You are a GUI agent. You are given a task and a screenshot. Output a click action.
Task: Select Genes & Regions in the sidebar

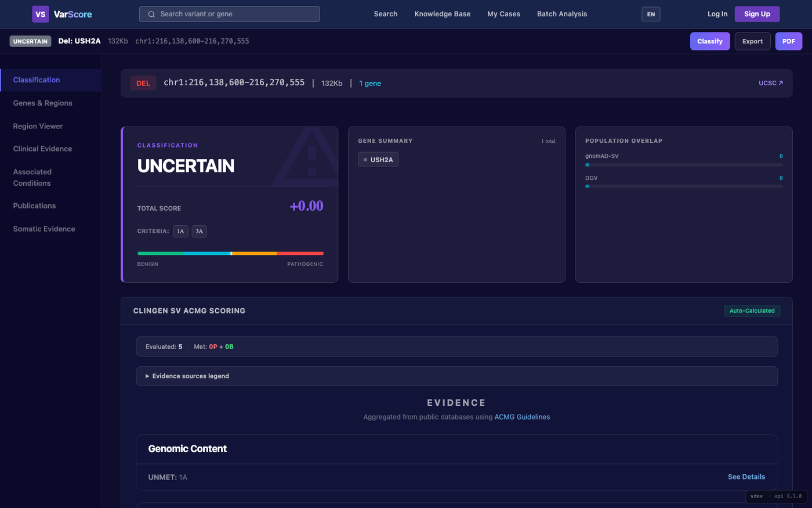(x=50, y=103)
